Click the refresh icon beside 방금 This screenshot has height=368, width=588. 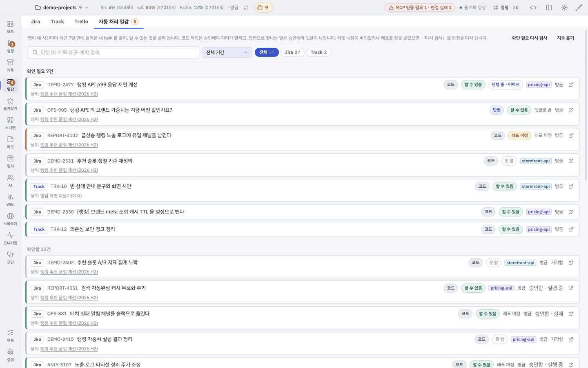click(246, 7)
